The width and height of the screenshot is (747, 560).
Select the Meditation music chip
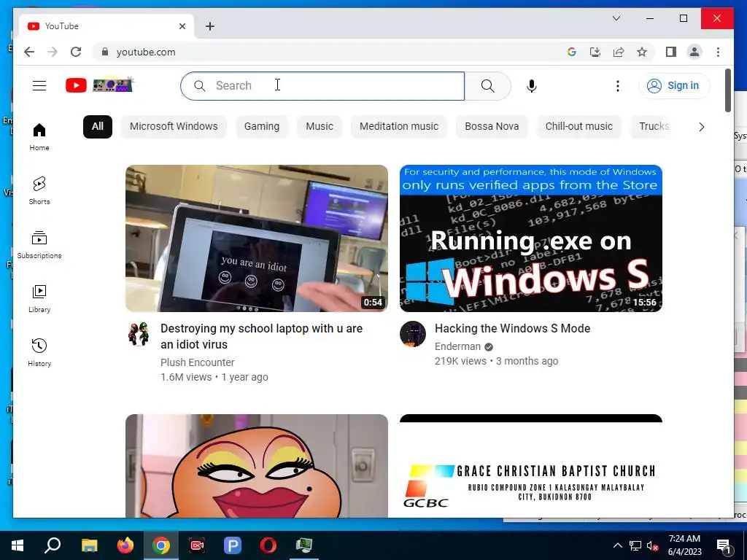399,127
